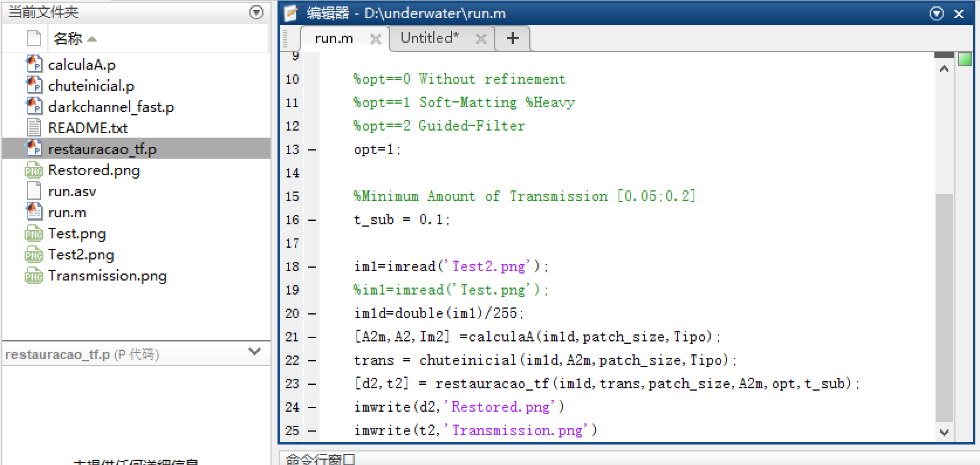
Task: Set breakpoint on line 23 dash
Action: coord(312,384)
